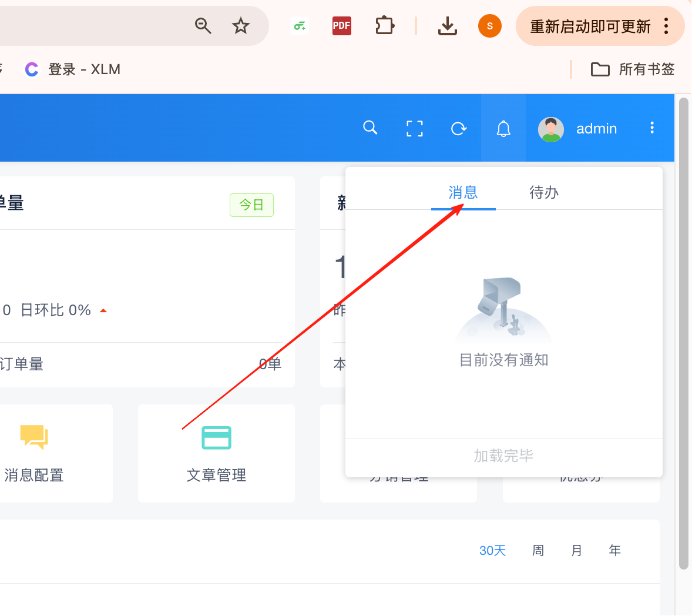Screen dimensions: 692x616
Task: Open the browser downloads tray icon
Action: [x=447, y=26]
